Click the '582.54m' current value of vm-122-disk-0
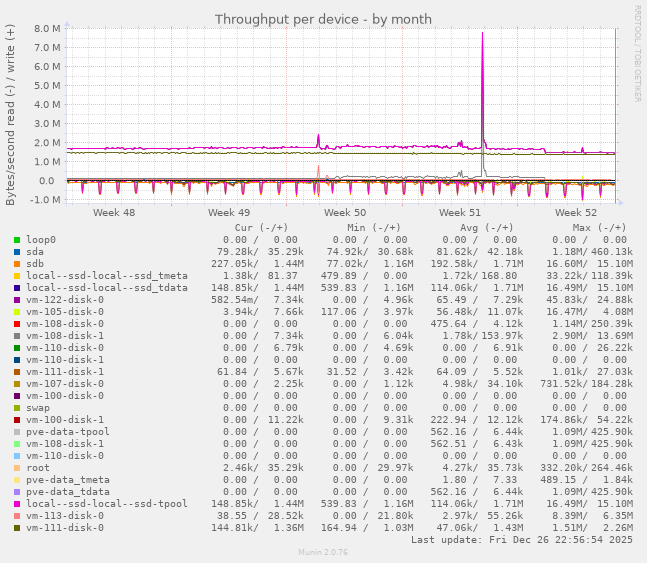The height and width of the screenshot is (563, 647). (232, 300)
